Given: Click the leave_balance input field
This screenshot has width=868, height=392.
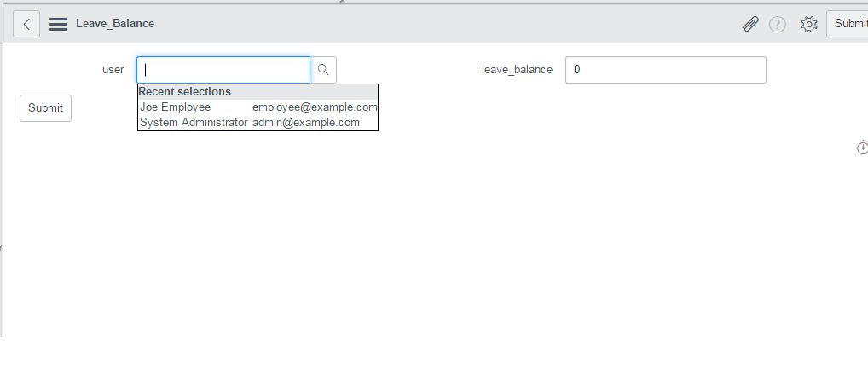Looking at the screenshot, I should 665,70.
